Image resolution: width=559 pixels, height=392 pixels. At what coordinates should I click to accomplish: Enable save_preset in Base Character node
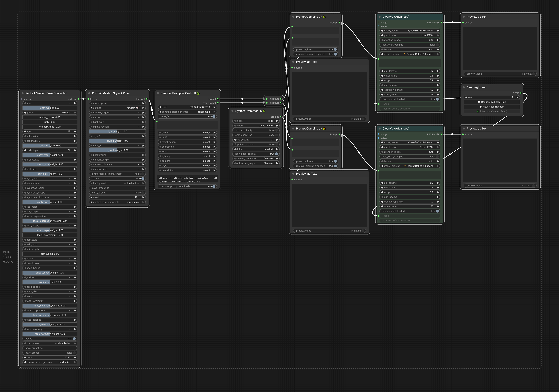click(50, 353)
